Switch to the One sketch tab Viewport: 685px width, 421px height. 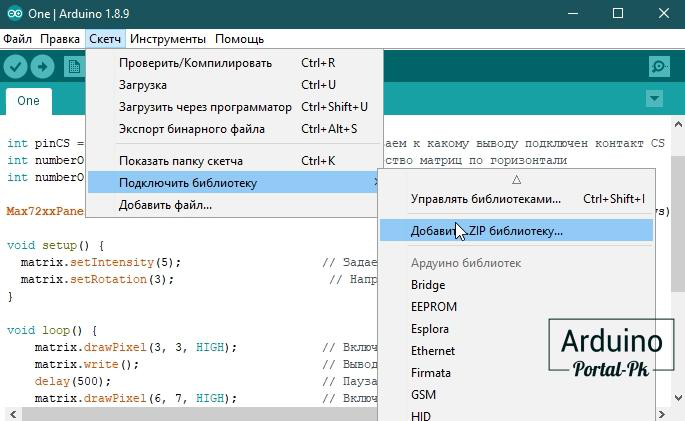tap(29, 101)
